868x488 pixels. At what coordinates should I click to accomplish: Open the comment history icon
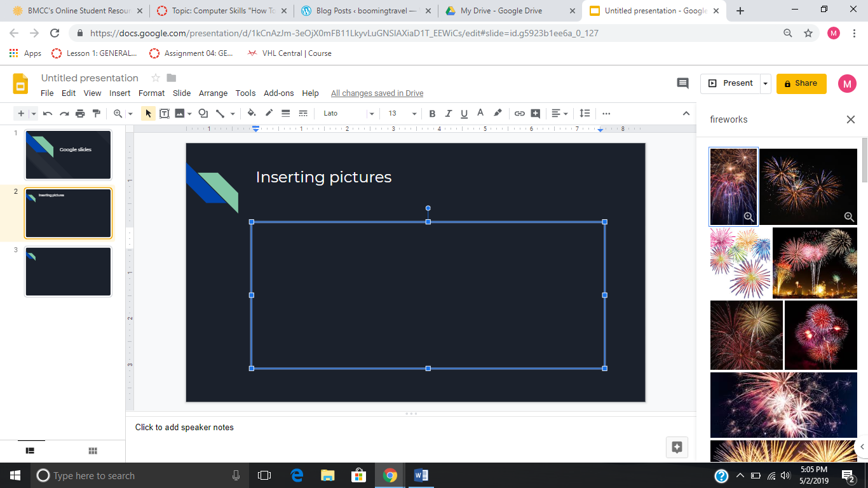point(682,83)
